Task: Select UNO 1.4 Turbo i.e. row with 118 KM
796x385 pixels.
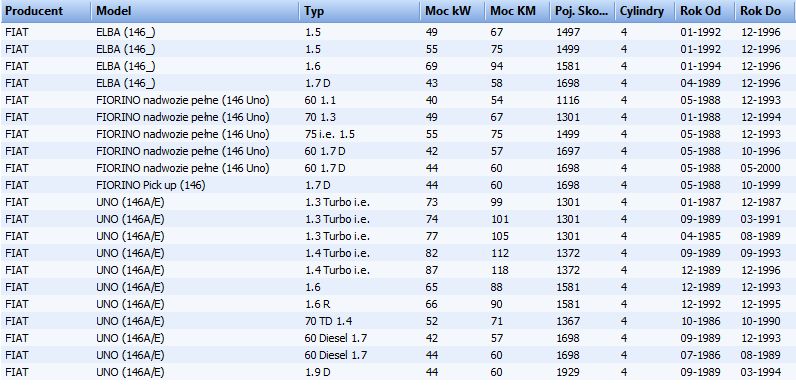Action: coord(398,270)
